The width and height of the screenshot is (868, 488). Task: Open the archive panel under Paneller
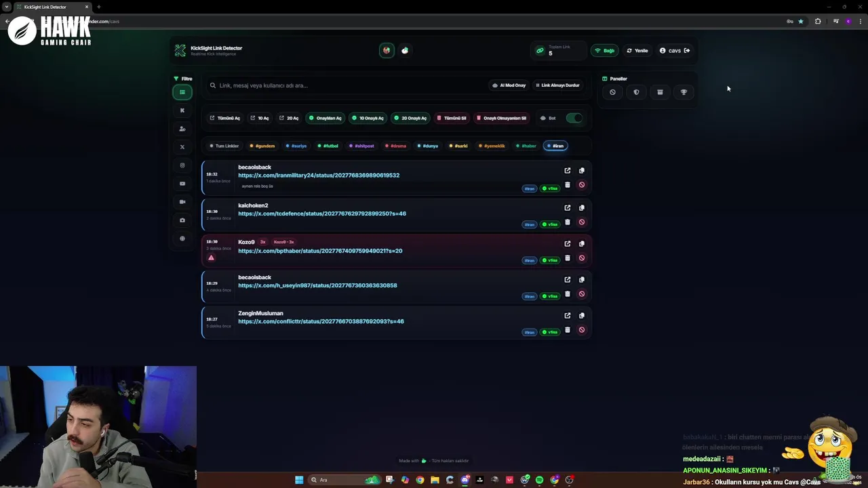point(660,92)
